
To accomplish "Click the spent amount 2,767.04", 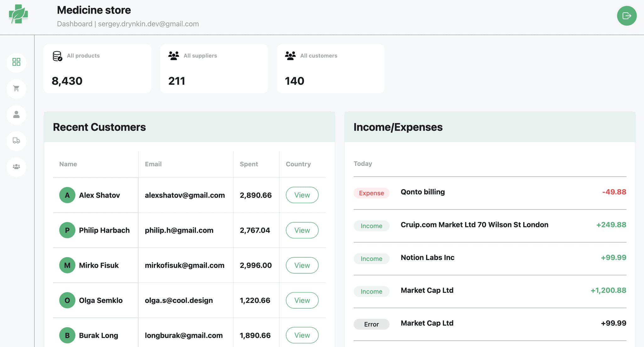I will [255, 230].
